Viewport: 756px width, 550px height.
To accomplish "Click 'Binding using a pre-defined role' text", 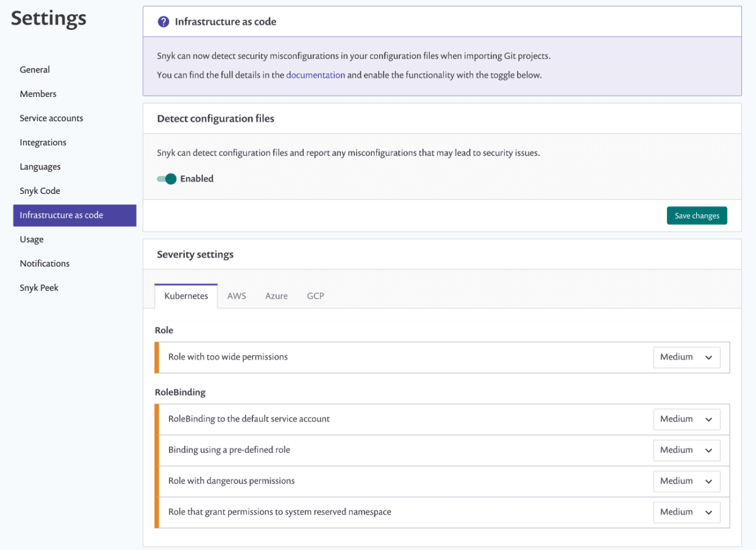I will (229, 450).
